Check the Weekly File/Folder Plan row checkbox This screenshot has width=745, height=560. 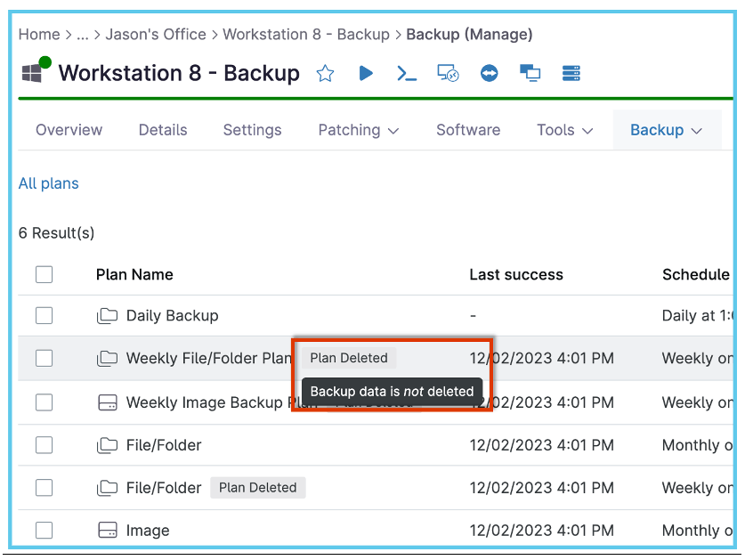tap(44, 358)
